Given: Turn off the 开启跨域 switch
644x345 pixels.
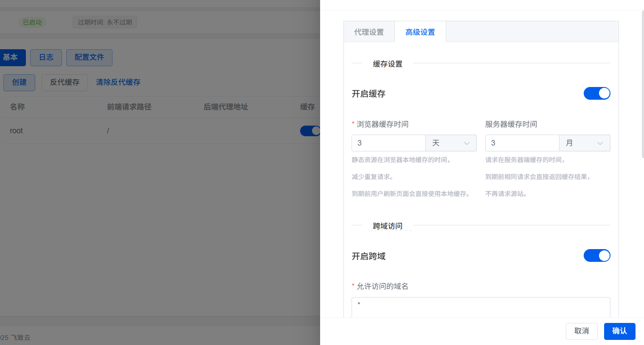Looking at the screenshot, I should coord(596,255).
